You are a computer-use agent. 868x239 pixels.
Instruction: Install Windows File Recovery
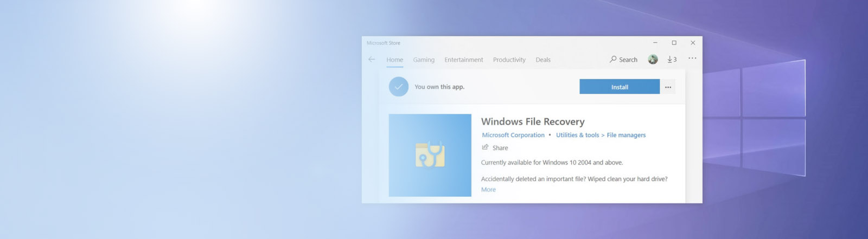pos(620,87)
